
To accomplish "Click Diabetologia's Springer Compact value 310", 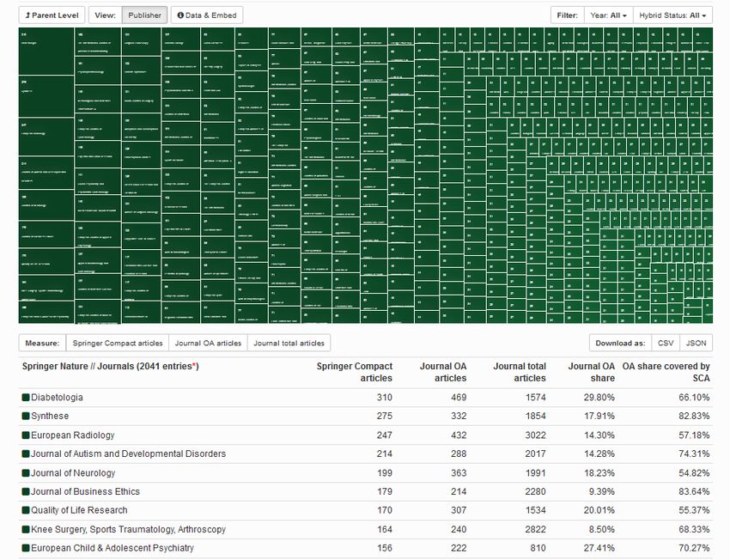I will tap(385, 398).
